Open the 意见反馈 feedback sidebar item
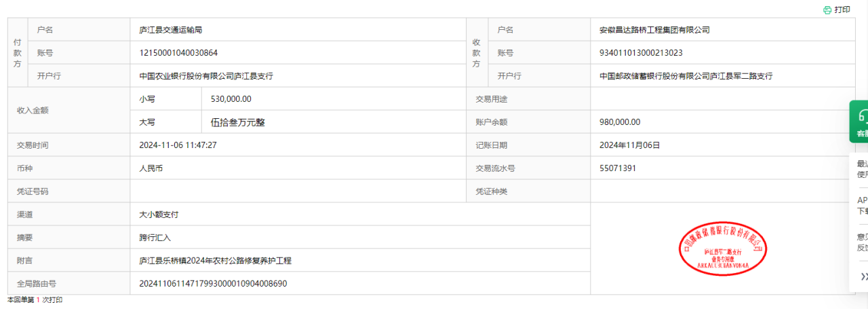 [x=862, y=242]
